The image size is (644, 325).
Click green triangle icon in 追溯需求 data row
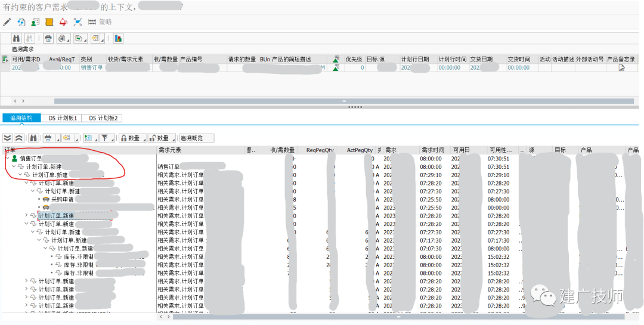click(336, 67)
